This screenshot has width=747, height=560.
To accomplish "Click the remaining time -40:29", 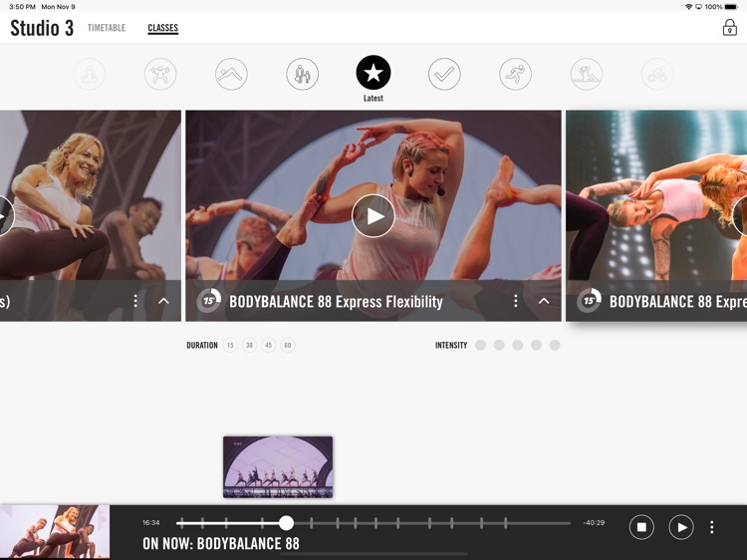I will (594, 523).
